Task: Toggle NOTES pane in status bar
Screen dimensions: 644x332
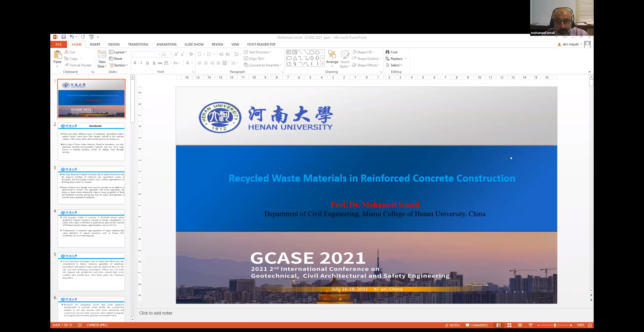Action: pyautogui.click(x=452, y=325)
